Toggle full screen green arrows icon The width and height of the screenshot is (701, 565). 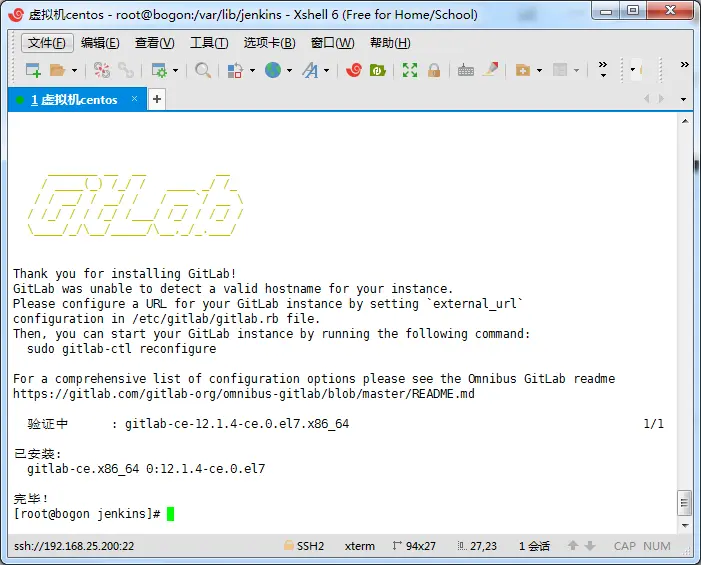point(410,70)
